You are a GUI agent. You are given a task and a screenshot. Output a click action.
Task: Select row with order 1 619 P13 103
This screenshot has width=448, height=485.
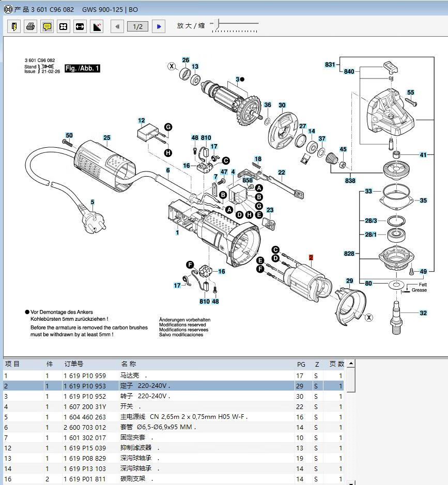click(x=173, y=468)
